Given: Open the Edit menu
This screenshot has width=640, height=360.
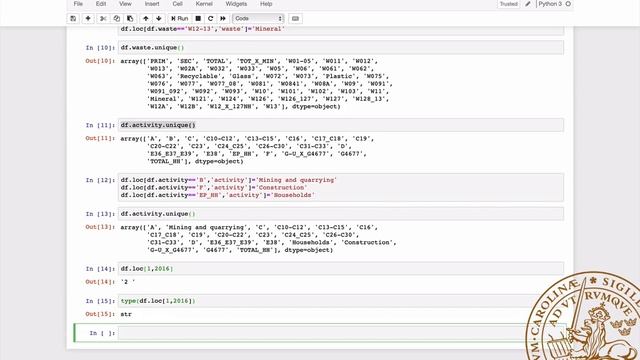Looking at the screenshot, I should tap(101, 4).
